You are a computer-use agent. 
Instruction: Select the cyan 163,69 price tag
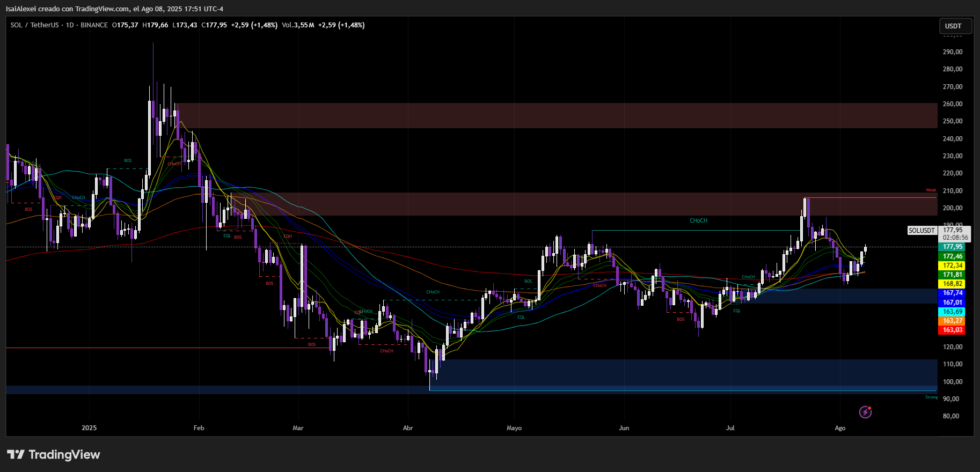(953, 312)
